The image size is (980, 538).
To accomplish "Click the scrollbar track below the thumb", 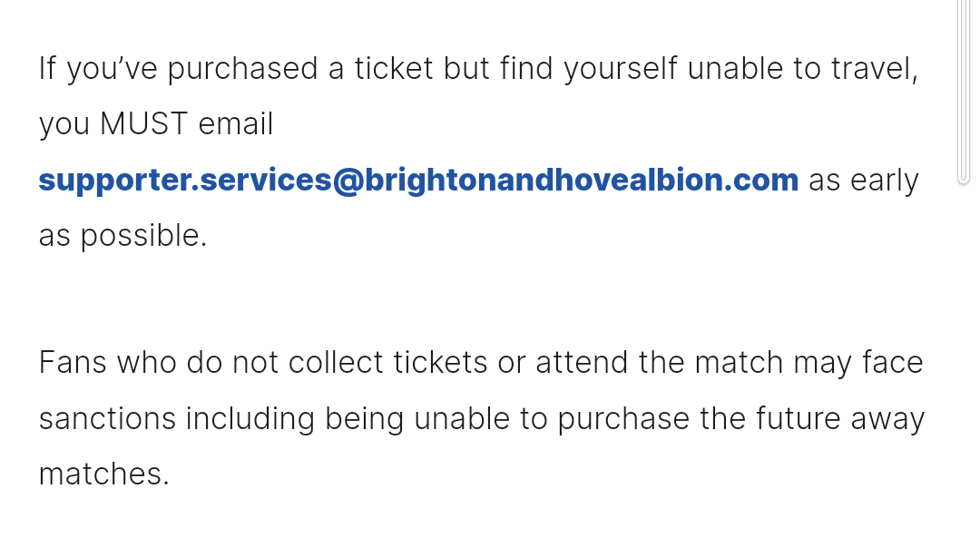I will click(x=964, y=360).
